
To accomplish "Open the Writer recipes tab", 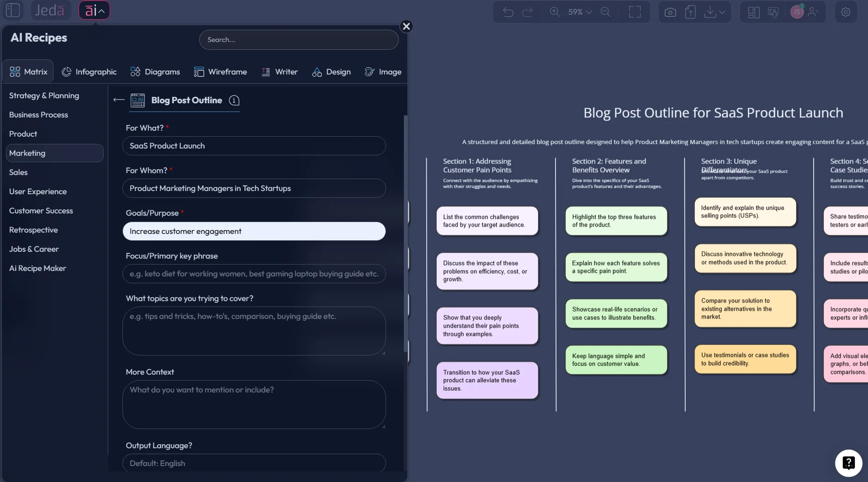I will [280, 72].
